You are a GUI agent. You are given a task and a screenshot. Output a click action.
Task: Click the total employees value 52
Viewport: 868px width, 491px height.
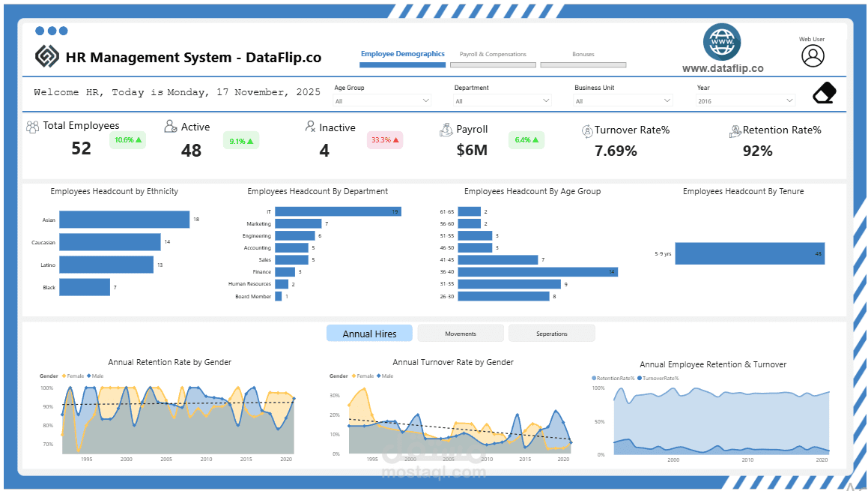[81, 148]
